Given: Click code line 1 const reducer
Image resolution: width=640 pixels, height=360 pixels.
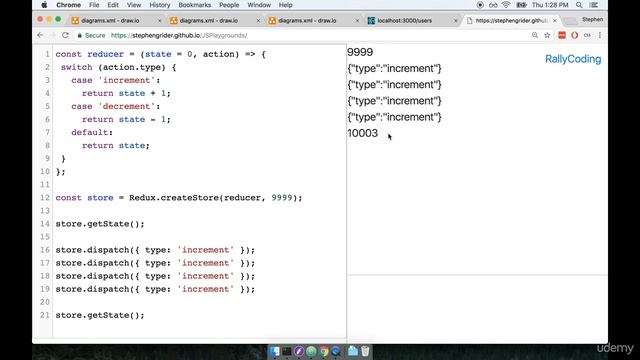Looking at the screenshot, I should 160,54.
